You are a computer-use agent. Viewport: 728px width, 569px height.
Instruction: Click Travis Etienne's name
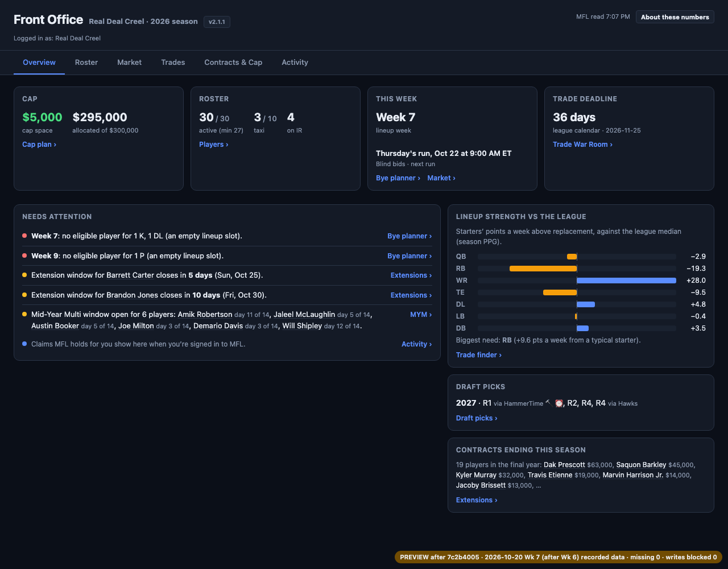click(550, 475)
